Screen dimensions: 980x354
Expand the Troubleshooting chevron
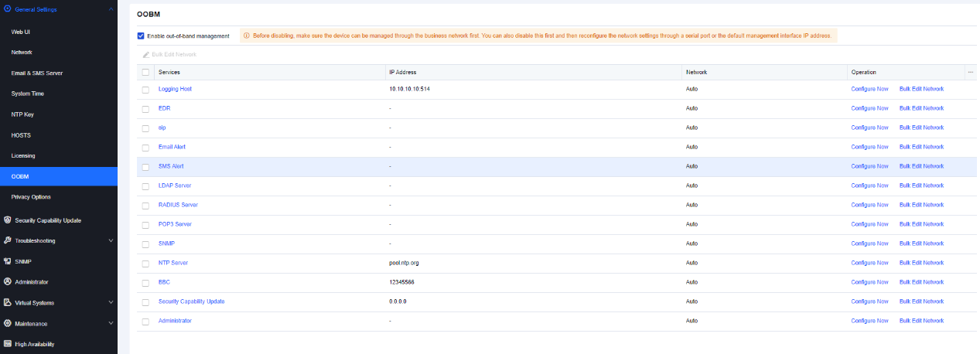tap(111, 240)
